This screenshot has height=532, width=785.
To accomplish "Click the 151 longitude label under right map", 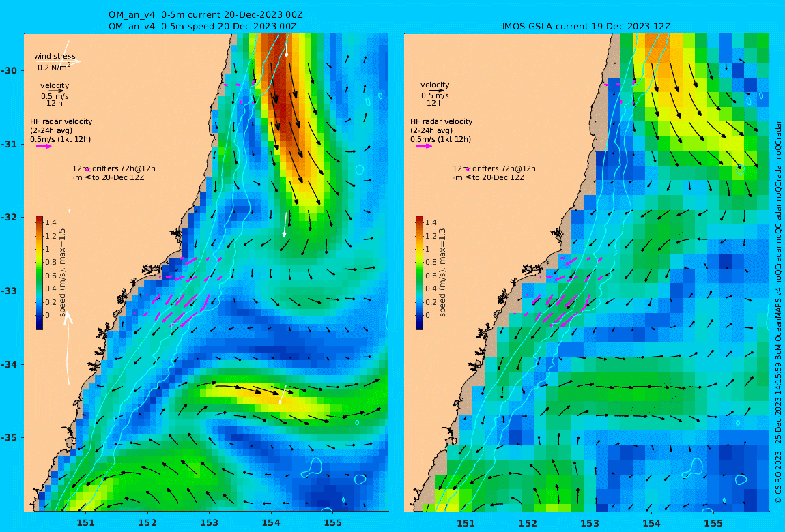I will tap(466, 524).
